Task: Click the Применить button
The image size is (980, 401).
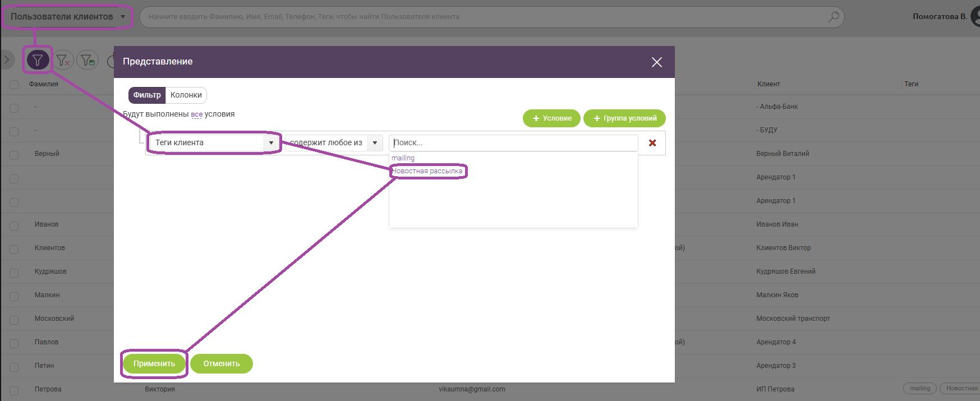Action: (154, 363)
